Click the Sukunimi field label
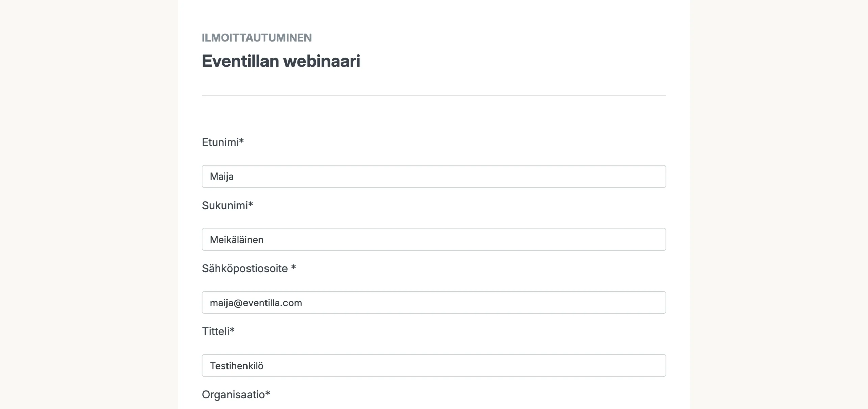868x409 pixels. [x=228, y=205]
